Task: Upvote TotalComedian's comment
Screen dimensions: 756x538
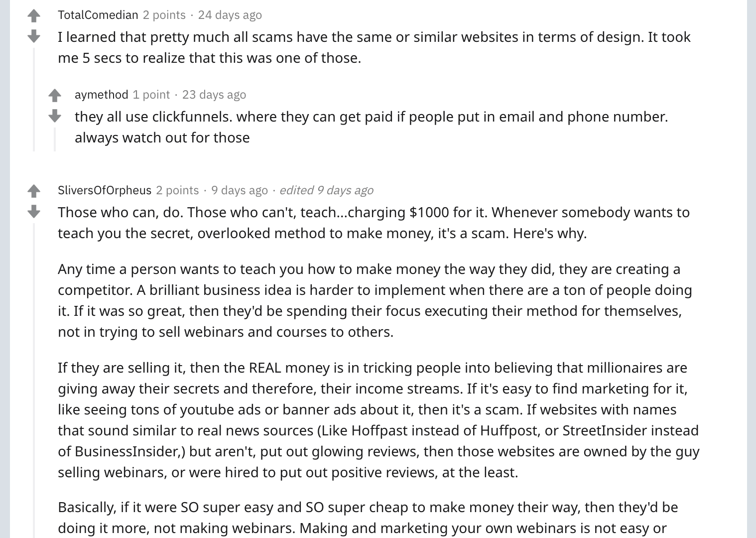Action: pos(34,16)
